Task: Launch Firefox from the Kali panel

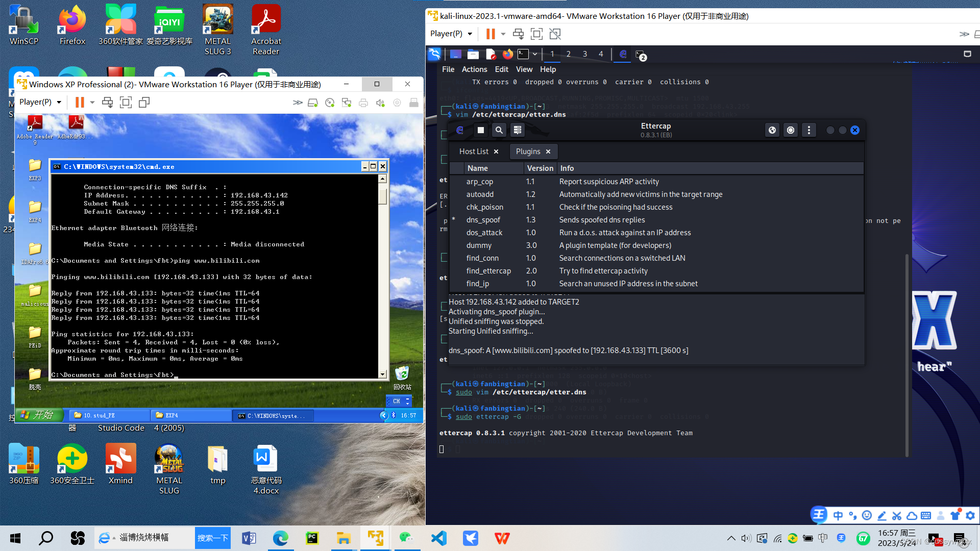Action: [x=507, y=54]
